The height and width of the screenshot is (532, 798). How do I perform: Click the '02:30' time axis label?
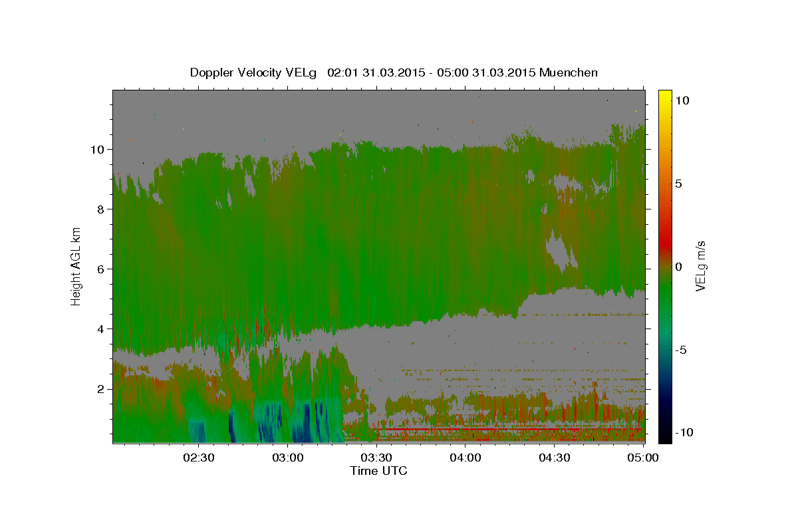199,458
